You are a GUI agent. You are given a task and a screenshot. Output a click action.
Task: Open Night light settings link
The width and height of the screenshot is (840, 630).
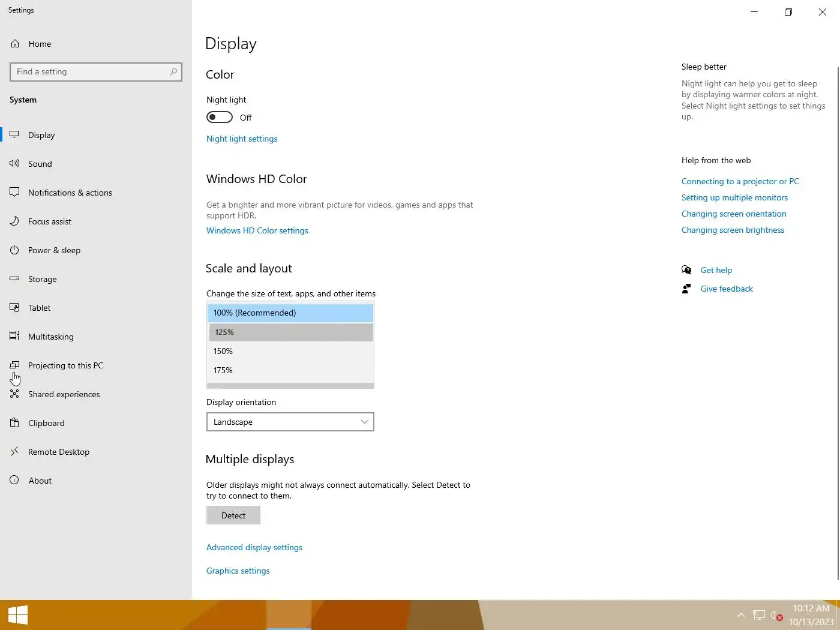[242, 139]
